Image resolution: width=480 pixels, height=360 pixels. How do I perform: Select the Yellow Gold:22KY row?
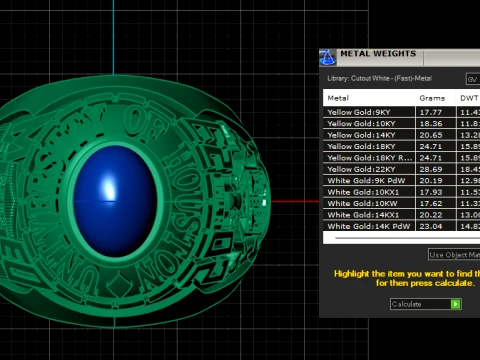(401, 169)
